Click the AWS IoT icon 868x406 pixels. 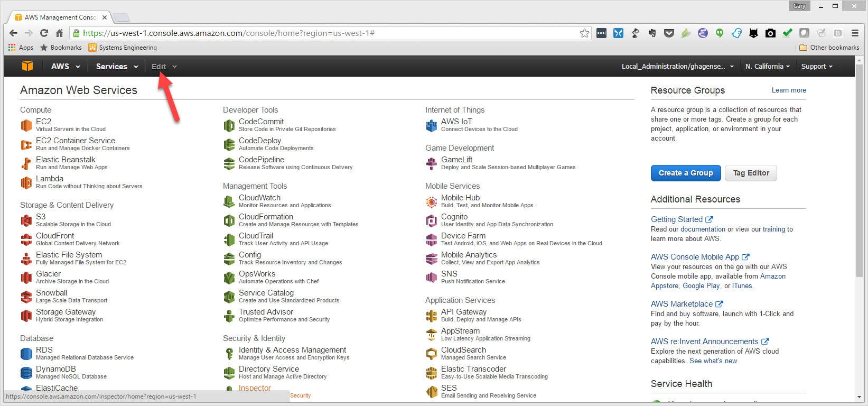432,125
